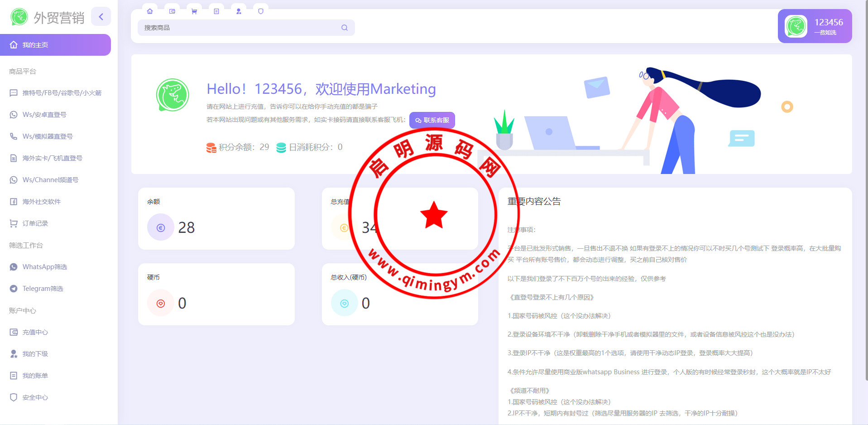The image size is (868, 425).
Task: Open Telegram筛选 in the sidebar
Action: pos(43,289)
